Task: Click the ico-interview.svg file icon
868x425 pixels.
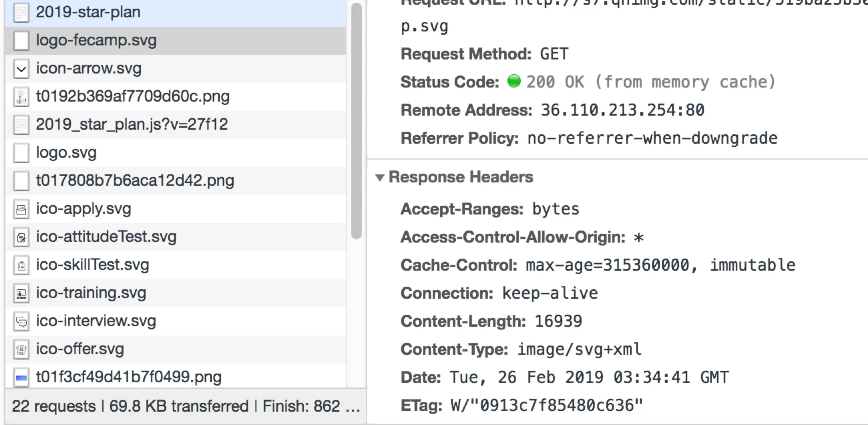Action: click(21, 321)
